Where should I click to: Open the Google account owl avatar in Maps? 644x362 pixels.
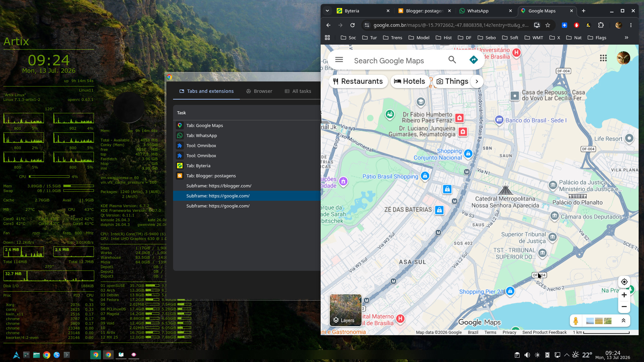tap(624, 58)
